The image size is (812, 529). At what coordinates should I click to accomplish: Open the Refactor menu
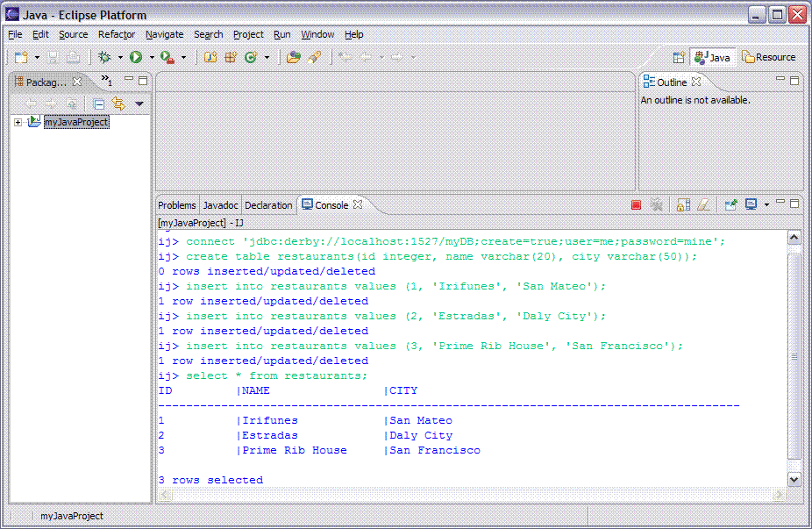point(117,34)
